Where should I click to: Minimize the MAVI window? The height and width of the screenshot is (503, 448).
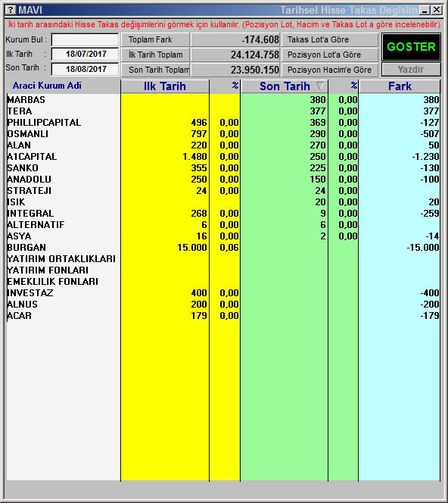(425, 11)
